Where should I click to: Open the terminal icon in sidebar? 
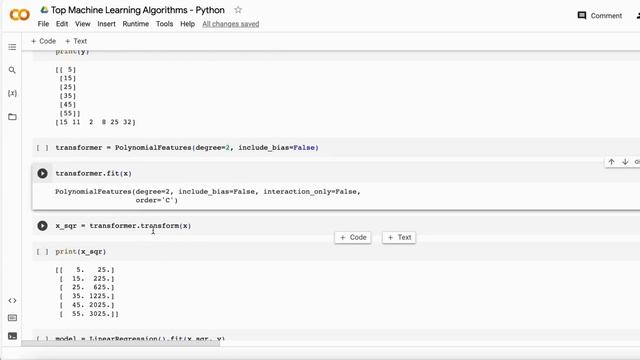coord(12,336)
